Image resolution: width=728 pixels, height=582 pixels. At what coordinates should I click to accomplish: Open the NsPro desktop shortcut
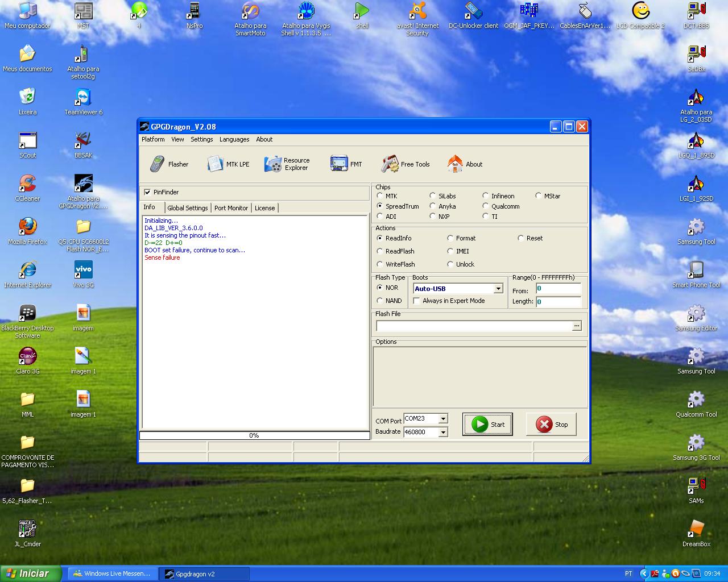(195, 16)
